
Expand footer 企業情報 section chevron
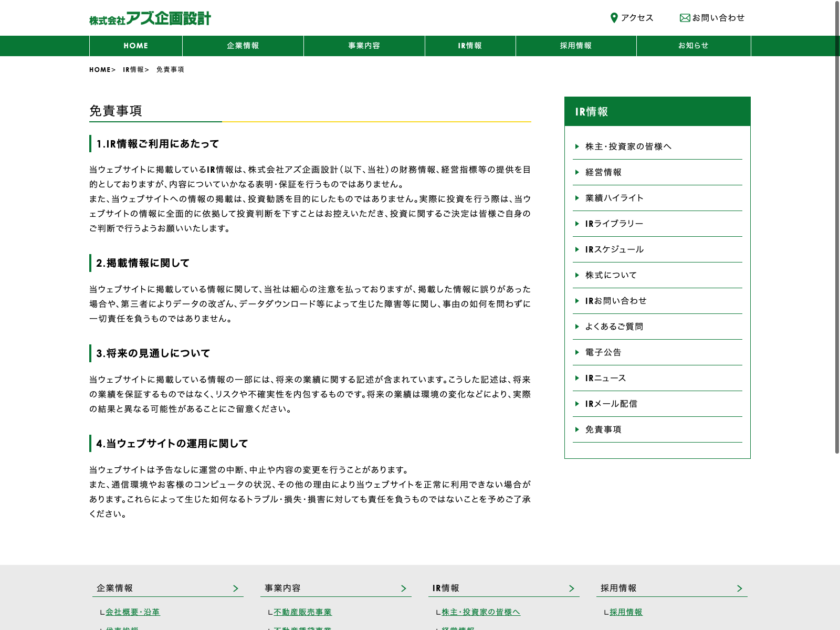(x=236, y=589)
